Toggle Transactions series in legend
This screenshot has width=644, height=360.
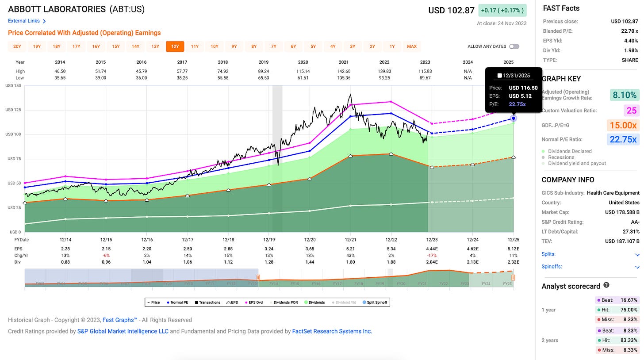(x=207, y=303)
